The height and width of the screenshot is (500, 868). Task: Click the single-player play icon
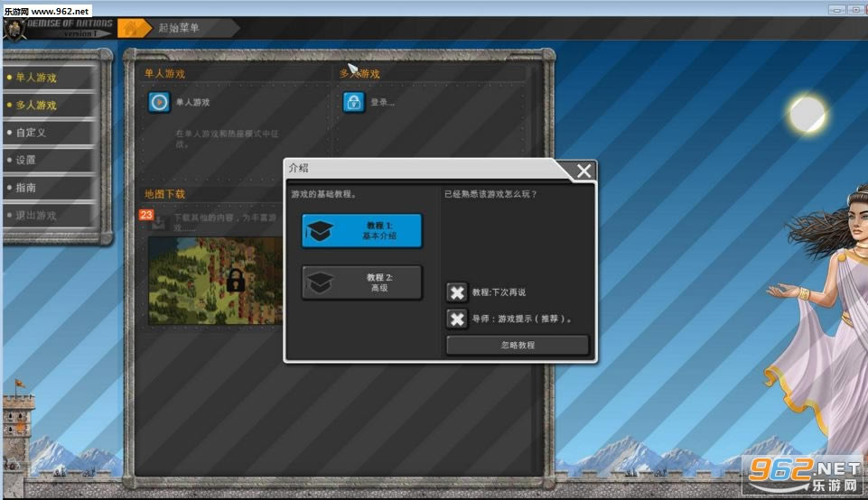tap(159, 102)
